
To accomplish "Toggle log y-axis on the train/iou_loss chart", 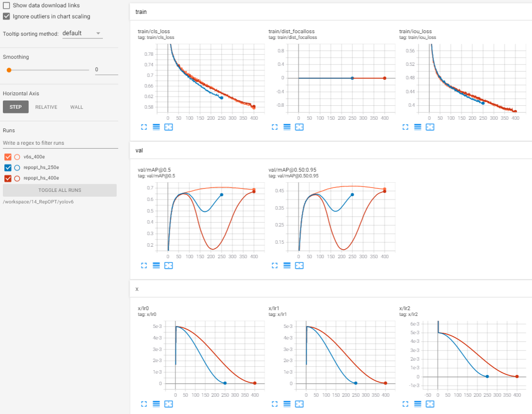I will click(417, 127).
